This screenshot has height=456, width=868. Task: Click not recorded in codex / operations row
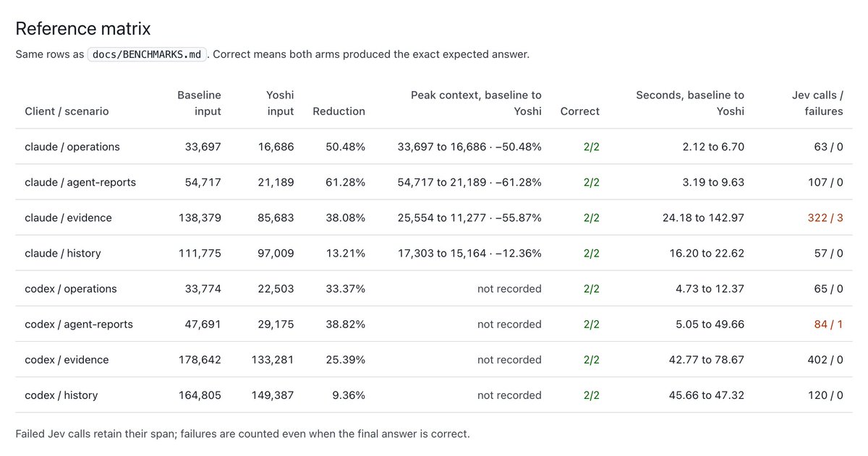509,289
